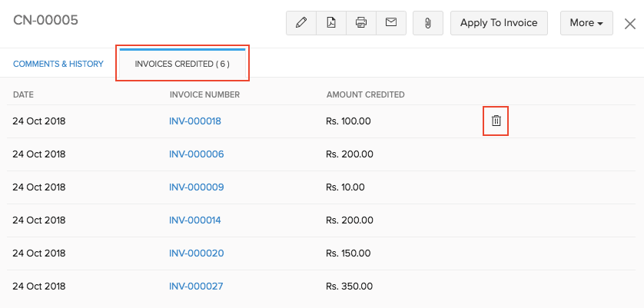Click the PDF download icon

pyautogui.click(x=331, y=22)
